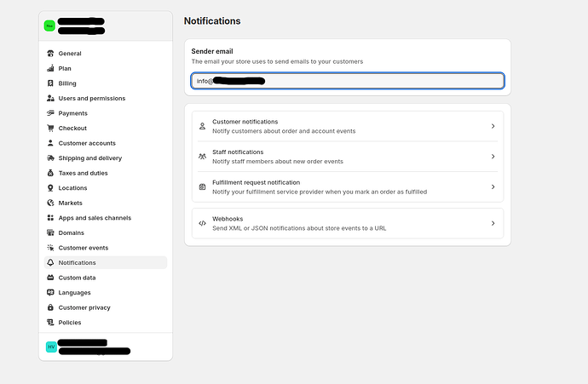Click the Billing icon in sidebar

50,83
